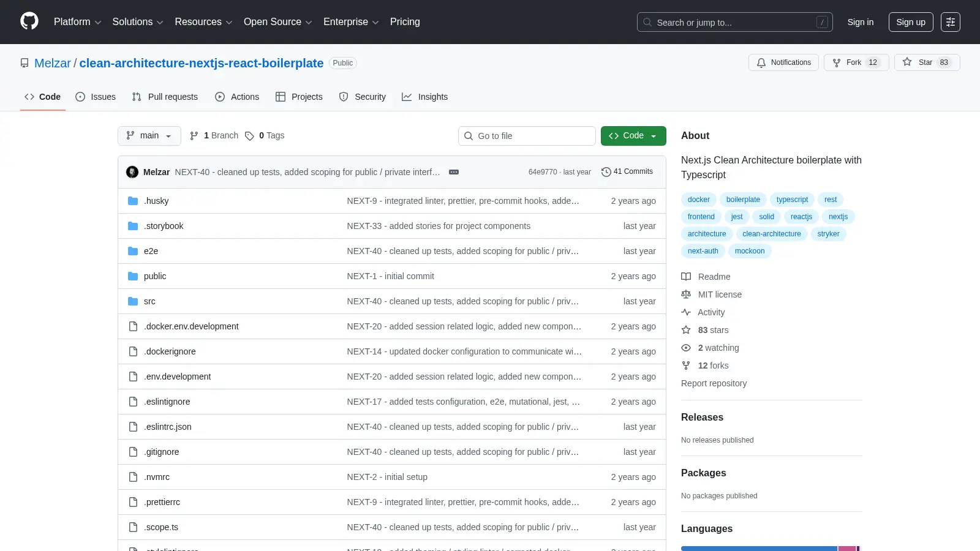Open the .storybook folder icon

point(133,226)
